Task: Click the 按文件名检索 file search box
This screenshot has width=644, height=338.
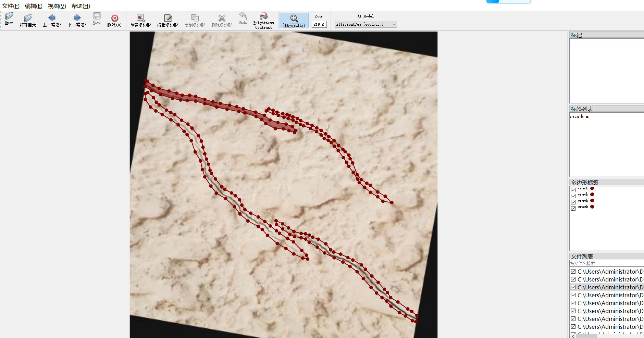Action: click(x=606, y=263)
